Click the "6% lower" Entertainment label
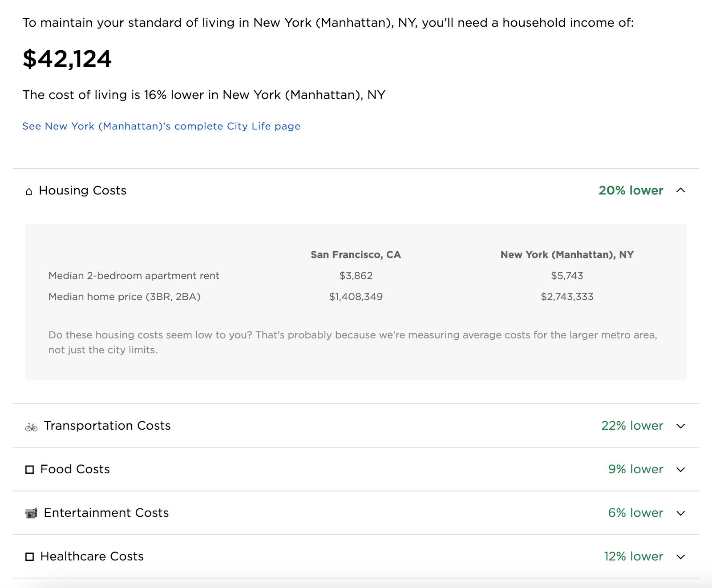The height and width of the screenshot is (588, 712). coord(636,513)
